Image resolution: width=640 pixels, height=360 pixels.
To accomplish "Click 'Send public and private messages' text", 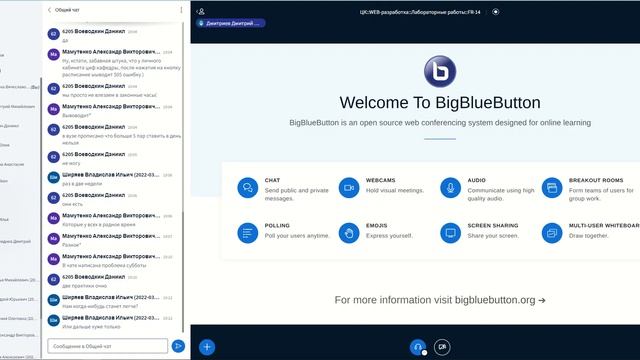I will (296, 194).
